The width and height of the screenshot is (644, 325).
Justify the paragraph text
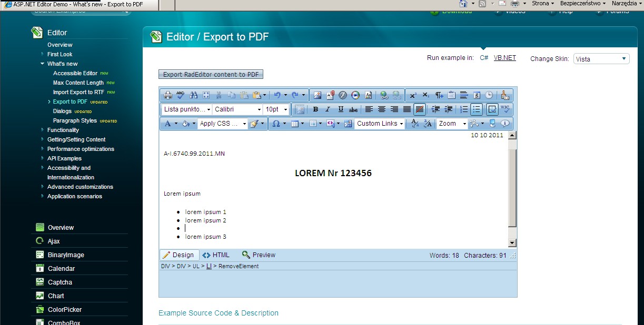[407, 109]
